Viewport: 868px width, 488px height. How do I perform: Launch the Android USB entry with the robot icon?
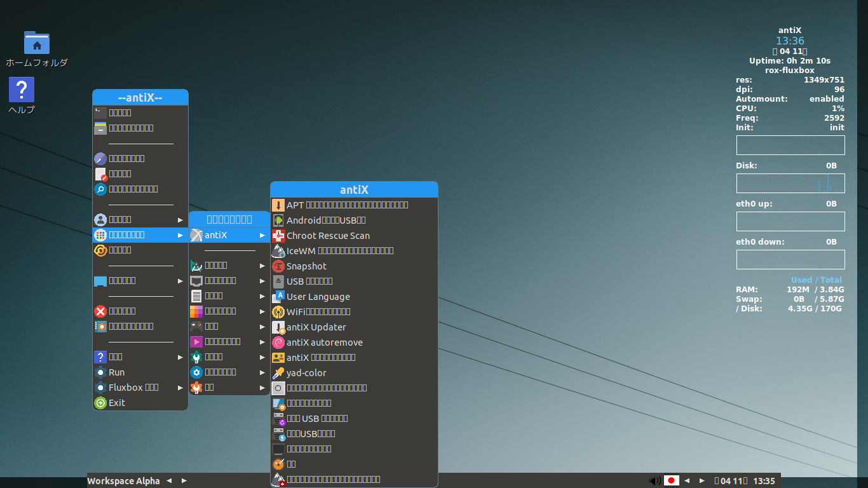click(354, 220)
